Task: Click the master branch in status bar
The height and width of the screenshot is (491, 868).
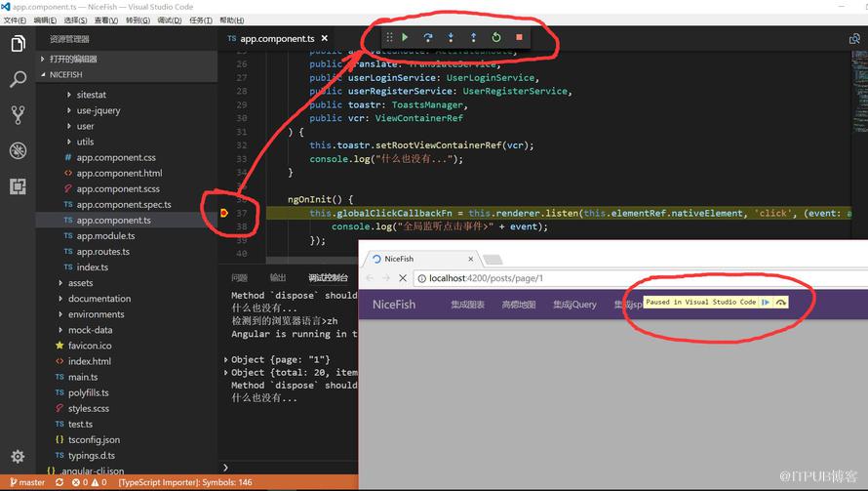Action: pyautogui.click(x=27, y=482)
